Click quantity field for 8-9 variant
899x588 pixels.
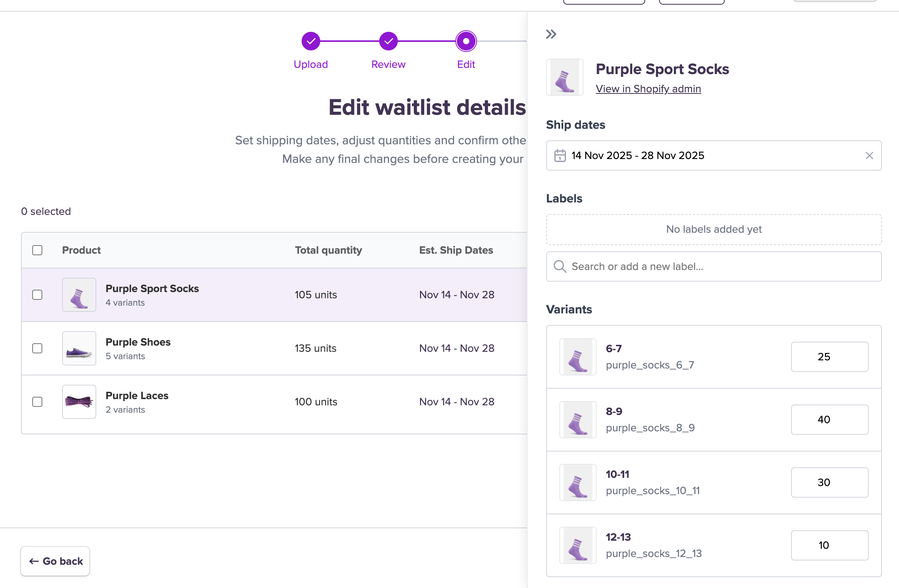click(830, 420)
